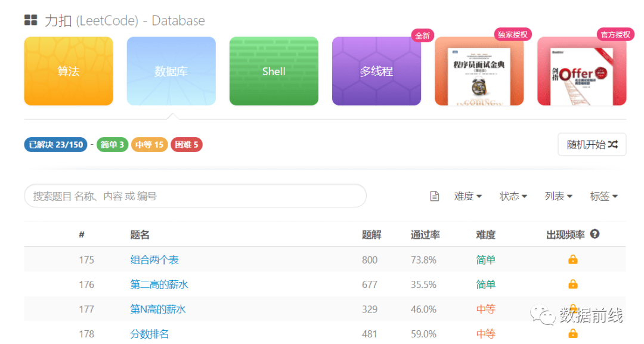The image size is (644, 344).
Task: Open the 剑指Offer book card
Action: [581, 72]
